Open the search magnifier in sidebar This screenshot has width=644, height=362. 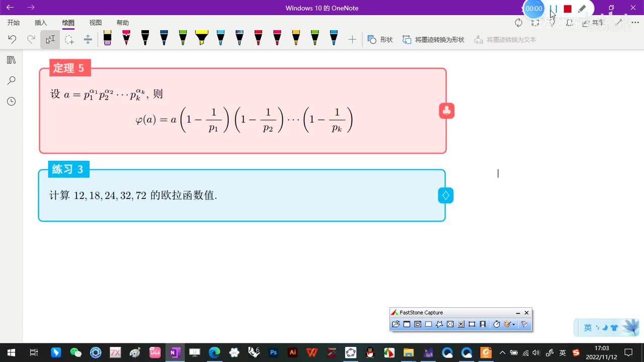pyautogui.click(x=11, y=80)
